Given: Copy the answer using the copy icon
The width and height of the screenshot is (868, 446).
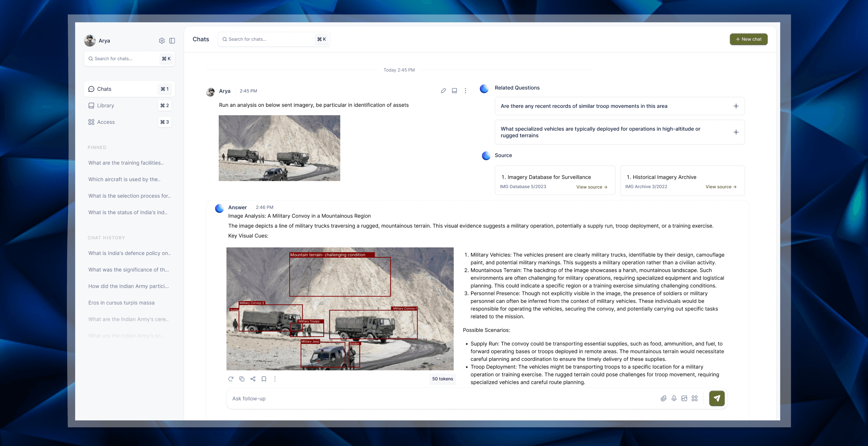Looking at the screenshot, I should point(242,378).
